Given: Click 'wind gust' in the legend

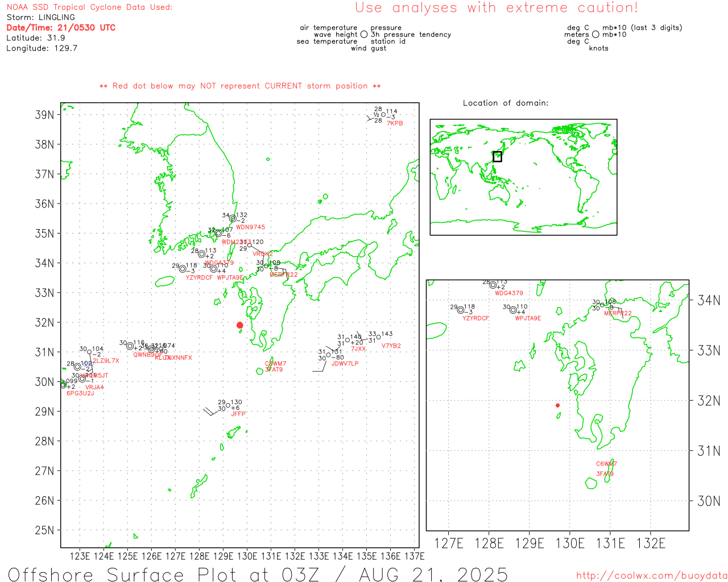Looking at the screenshot, I should pos(369,48).
